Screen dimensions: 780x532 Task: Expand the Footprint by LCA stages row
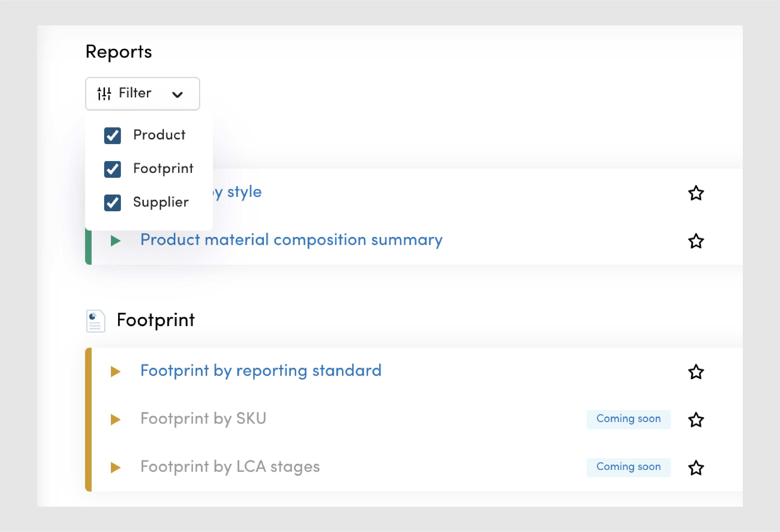(116, 467)
